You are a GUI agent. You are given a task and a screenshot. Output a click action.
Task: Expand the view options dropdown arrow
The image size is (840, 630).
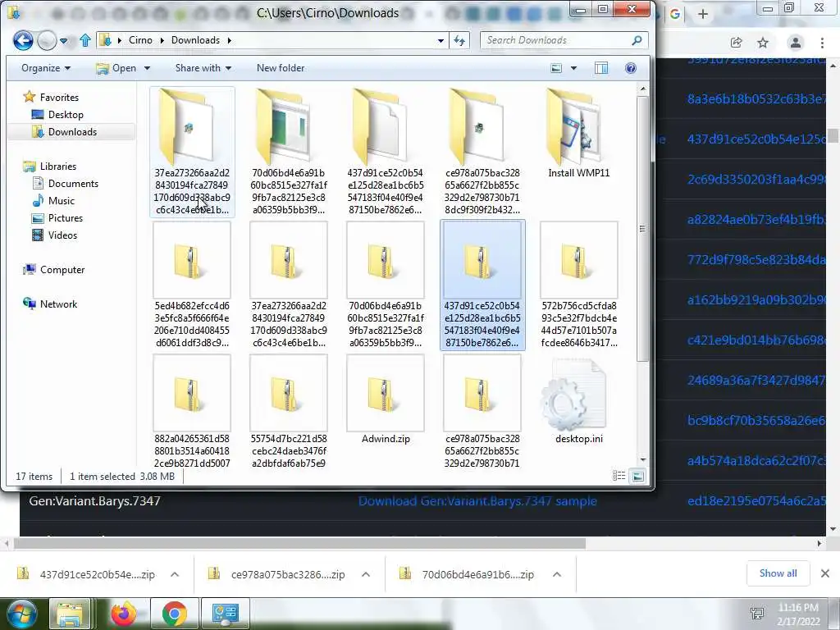click(573, 68)
